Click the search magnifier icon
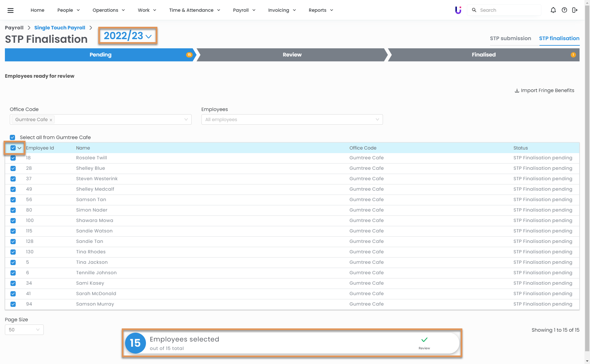The image size is (590, 364). point(474,10)
